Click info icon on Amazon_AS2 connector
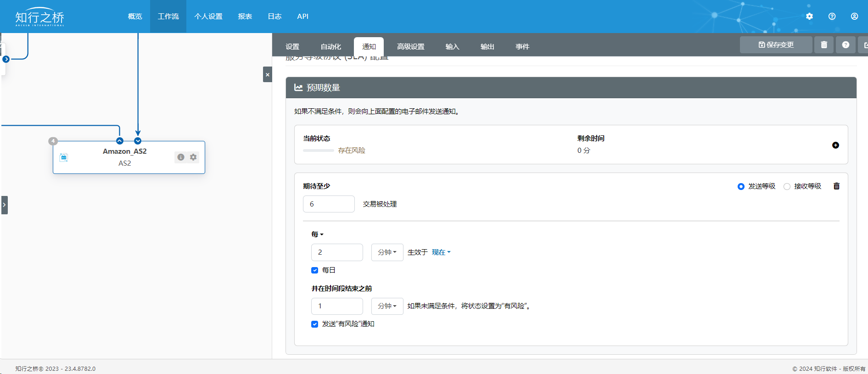This screenshot has width=868, height=374. pos(181,157)
